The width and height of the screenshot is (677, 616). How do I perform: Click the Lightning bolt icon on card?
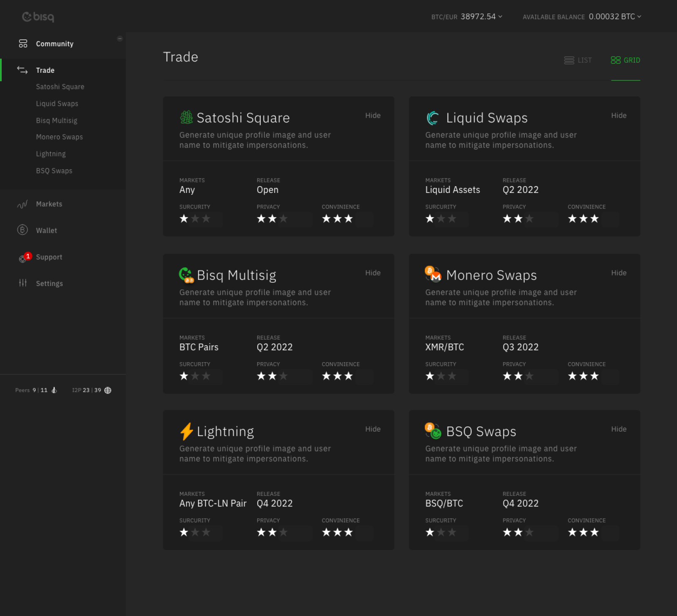click(186, 432)
